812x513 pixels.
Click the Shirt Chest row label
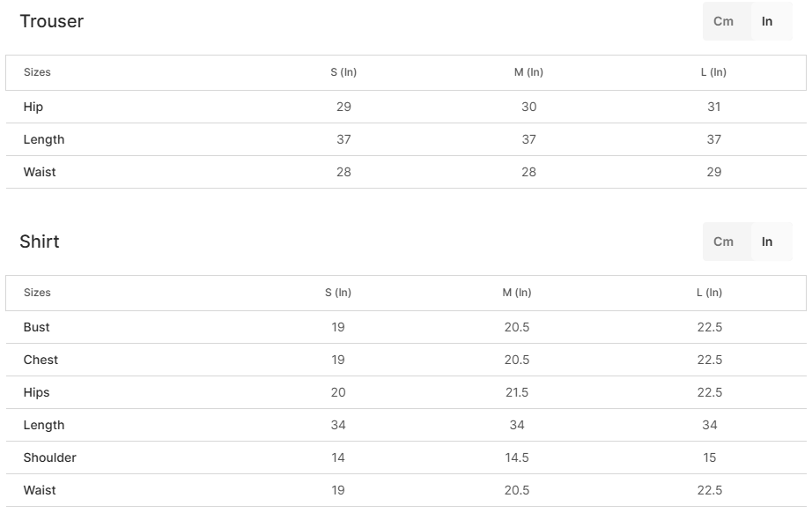tap(41, 360)
